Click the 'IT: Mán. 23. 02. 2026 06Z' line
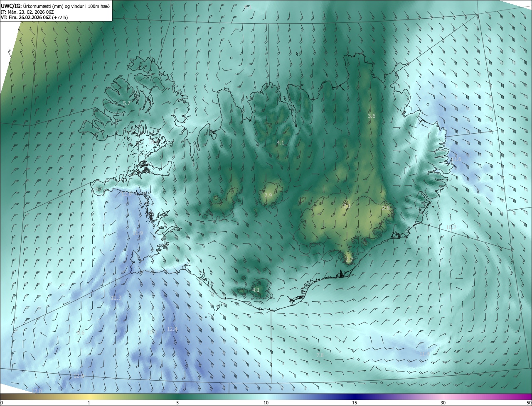The width and height of the screenshot is (532, 406). (x=27, y=12)
